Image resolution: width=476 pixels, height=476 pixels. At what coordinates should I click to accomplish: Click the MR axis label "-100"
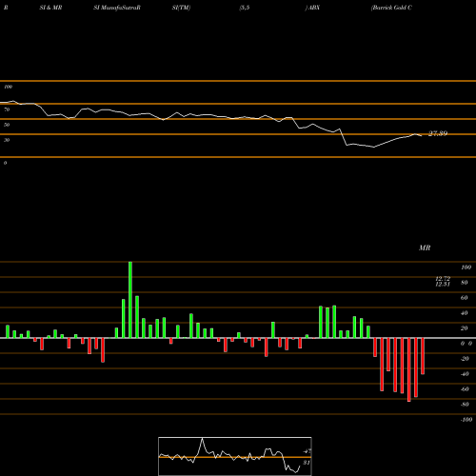coord(466,420)
